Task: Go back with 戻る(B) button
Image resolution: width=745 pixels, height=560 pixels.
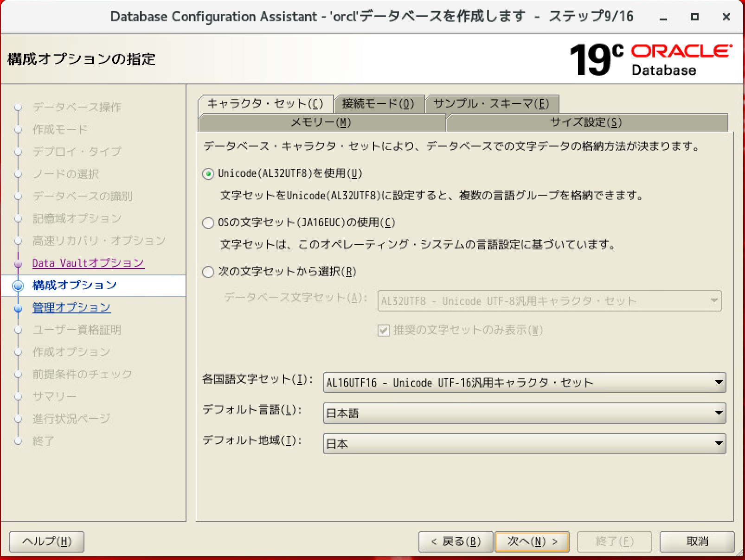Action: point(456,541)
